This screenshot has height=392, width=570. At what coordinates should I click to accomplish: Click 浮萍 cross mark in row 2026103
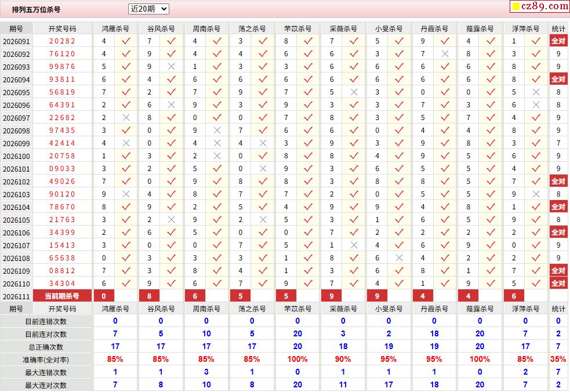536,194
